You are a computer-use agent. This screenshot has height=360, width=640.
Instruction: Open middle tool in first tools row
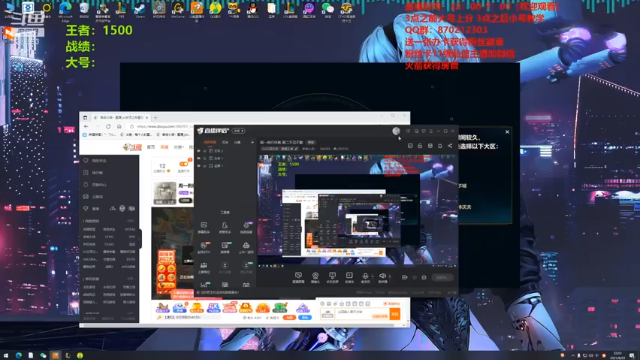click(x=225, y=227)
